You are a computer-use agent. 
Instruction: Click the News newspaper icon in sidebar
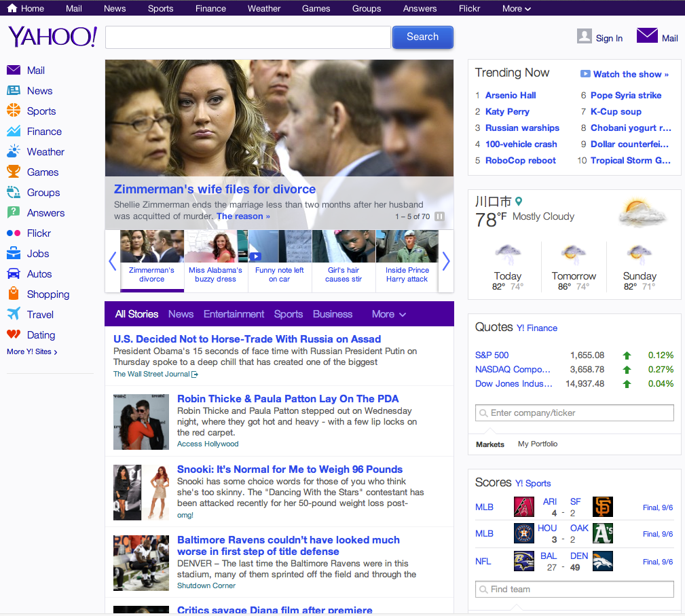tap(14, 90)
